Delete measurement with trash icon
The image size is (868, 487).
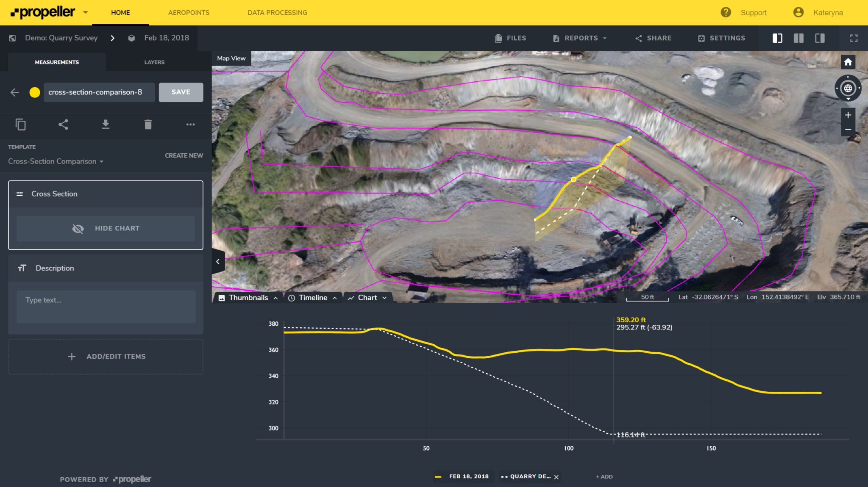click(148, 125)
